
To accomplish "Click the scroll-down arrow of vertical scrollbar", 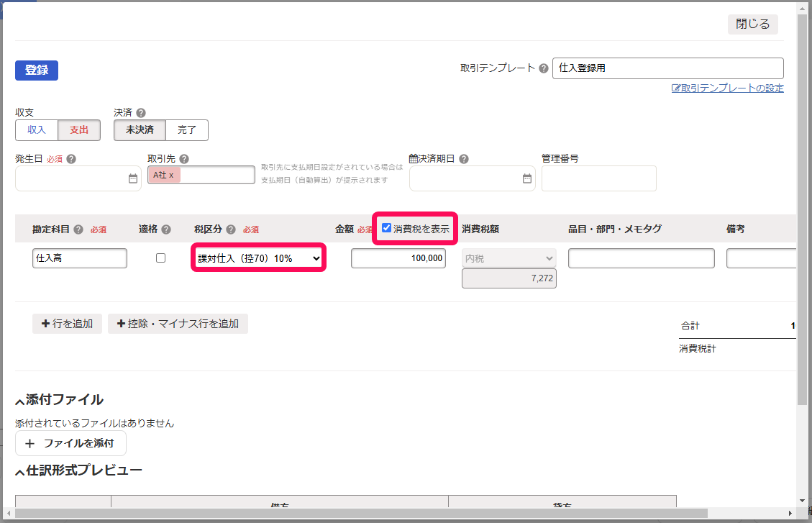I will point(802,501).
